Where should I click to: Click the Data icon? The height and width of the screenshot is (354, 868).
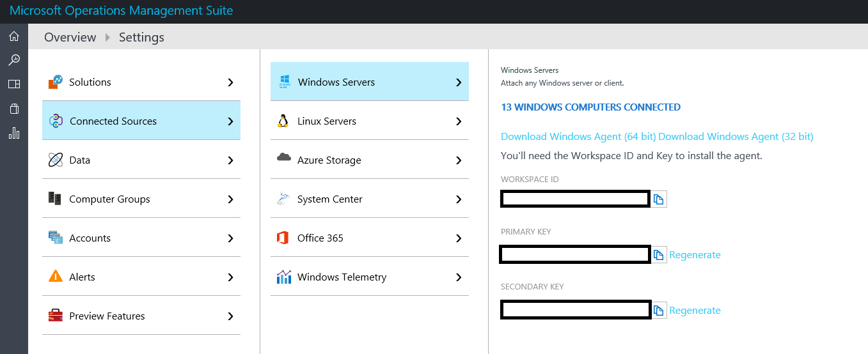[56, 160]
